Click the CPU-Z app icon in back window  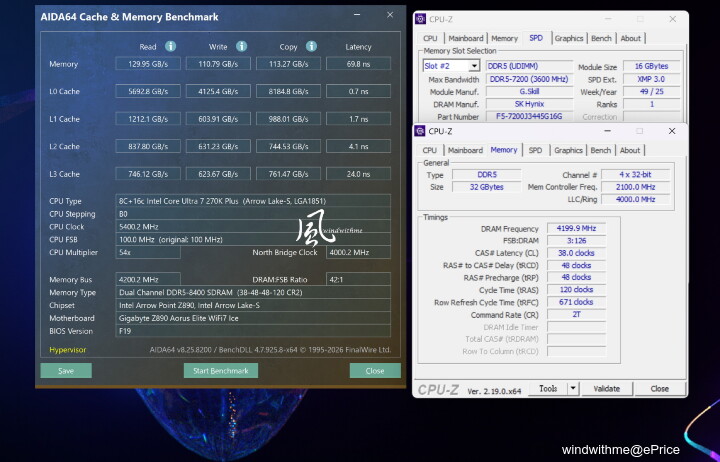click(420, 19)
